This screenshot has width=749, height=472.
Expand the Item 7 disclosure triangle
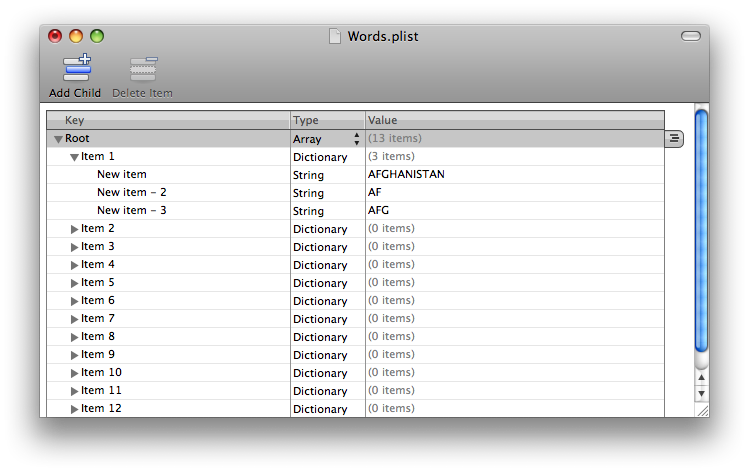tap(74, 319)
